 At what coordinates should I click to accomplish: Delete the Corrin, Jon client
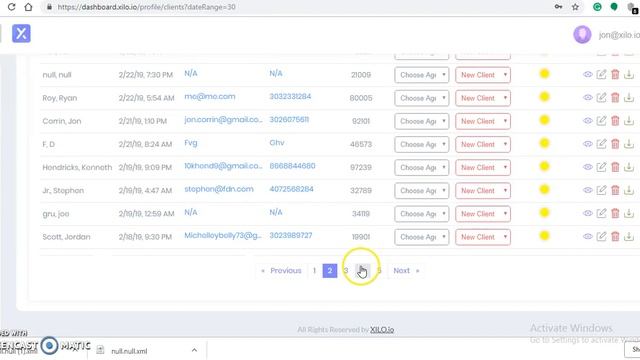615,121
